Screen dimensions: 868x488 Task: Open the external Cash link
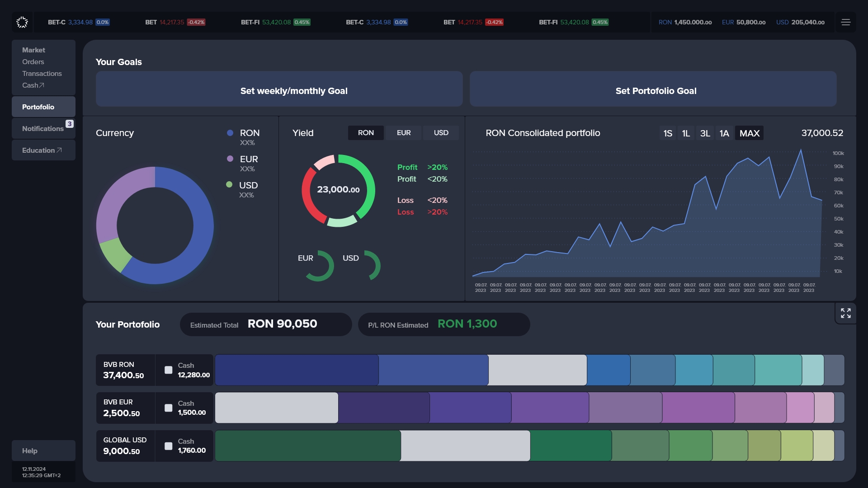[x=33, y=85]
